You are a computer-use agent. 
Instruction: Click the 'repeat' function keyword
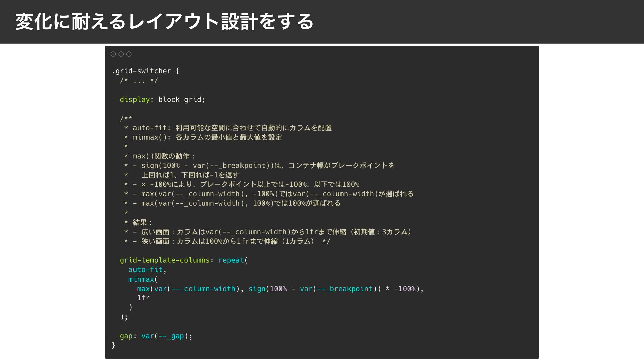coord(231,260)
